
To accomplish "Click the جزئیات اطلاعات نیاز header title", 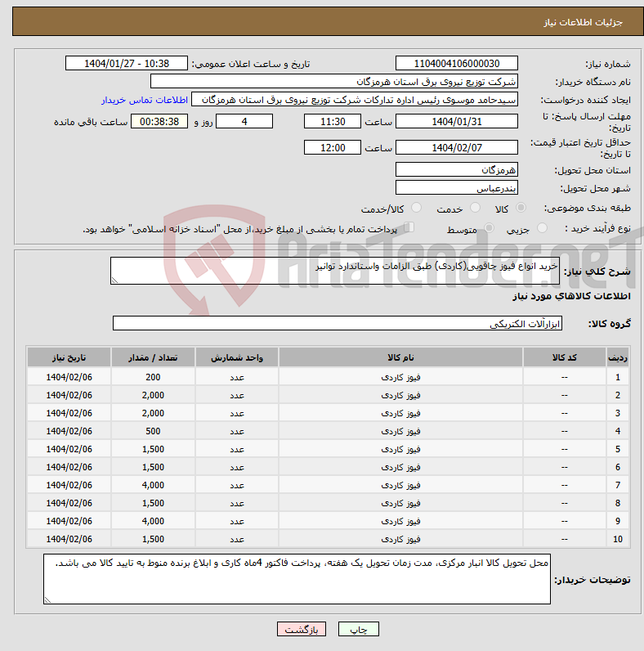I will [583, 22].
